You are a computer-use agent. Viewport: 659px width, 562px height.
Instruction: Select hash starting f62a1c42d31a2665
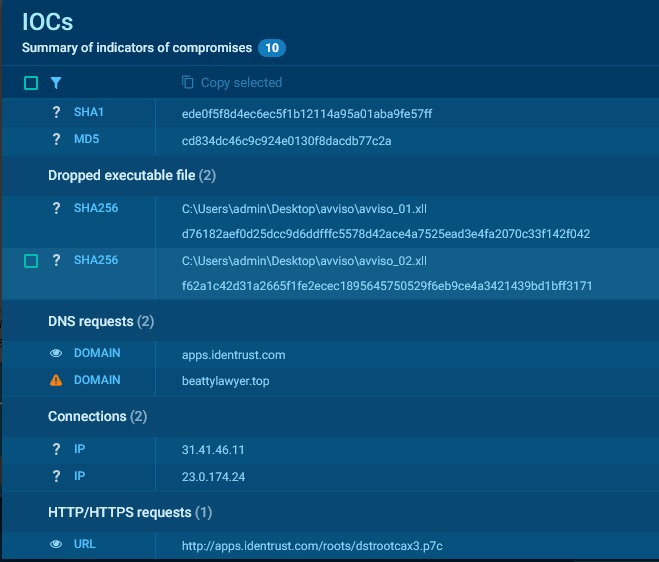click(387, 286)
